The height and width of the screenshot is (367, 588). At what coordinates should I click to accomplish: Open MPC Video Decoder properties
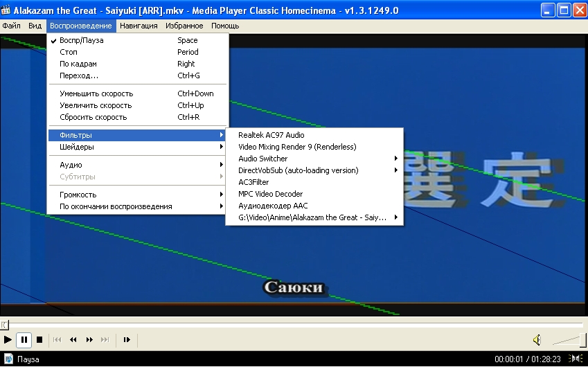314,194
